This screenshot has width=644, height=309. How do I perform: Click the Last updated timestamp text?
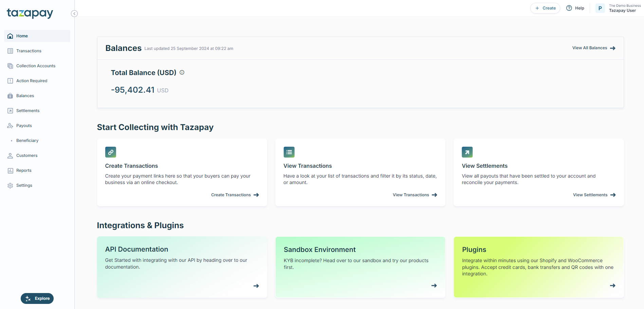189,49
